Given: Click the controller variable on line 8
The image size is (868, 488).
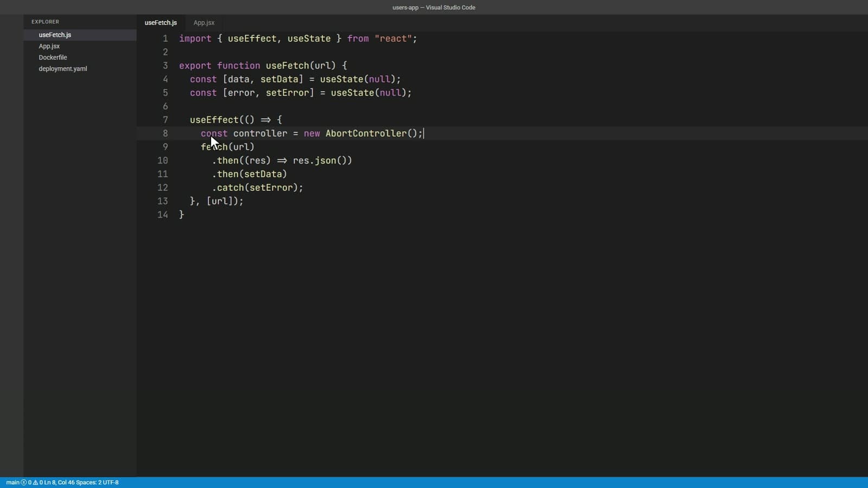Looking at the screenshot, I should point(260,133).
